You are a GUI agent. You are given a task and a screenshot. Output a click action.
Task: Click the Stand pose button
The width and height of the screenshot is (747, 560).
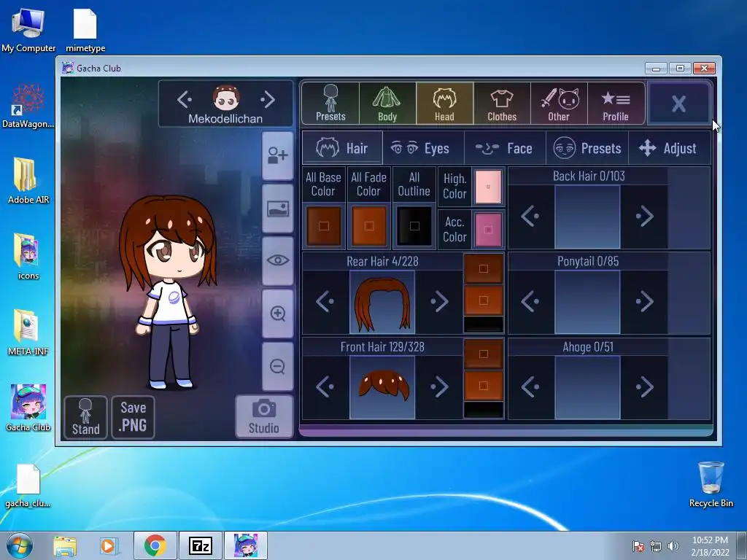pyautogui.click(x=86, y=417)
